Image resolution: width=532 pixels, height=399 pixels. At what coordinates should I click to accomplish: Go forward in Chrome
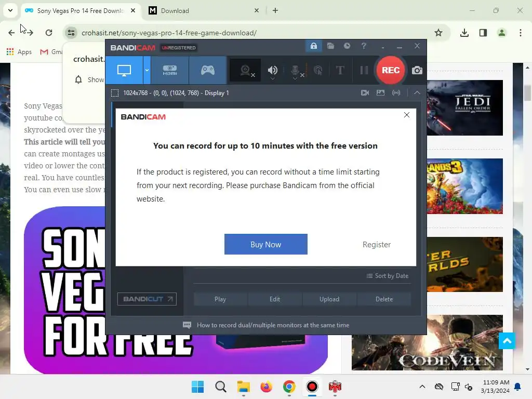point(30,33)
